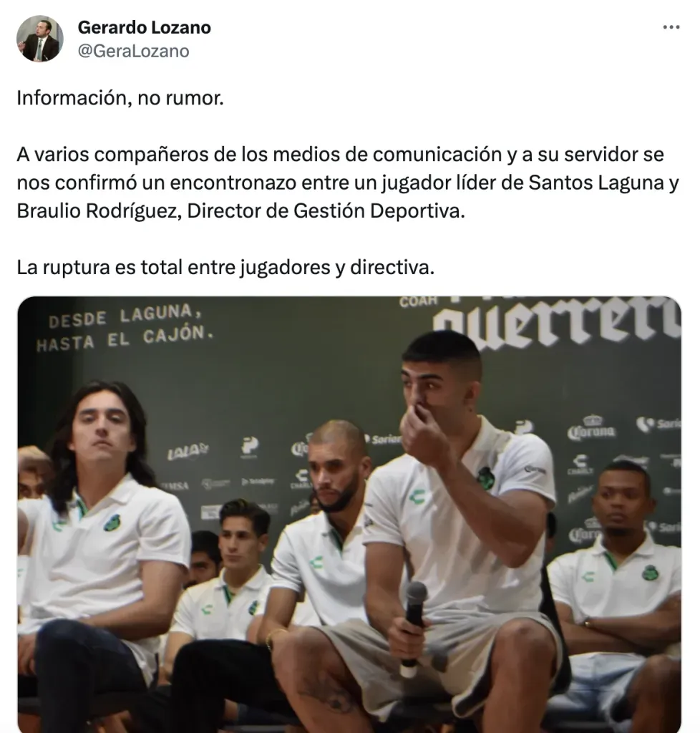Click the "DESDE LAGUNA, HASTA EL CAJÓN" slogan
Image resolution: width=700 pixels, height=733 pixels.
pyautogui.click(x=125, y=327)
